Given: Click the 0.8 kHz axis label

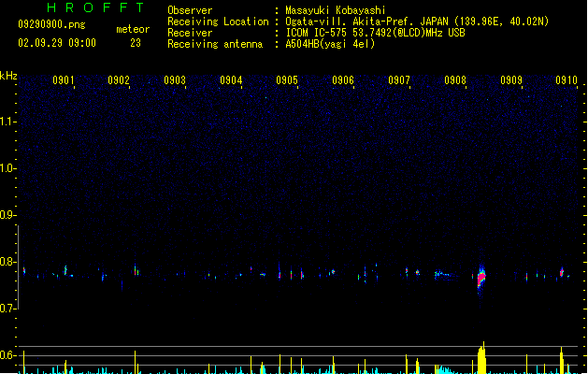Looking at the screenshot, I should pos(7,262).
